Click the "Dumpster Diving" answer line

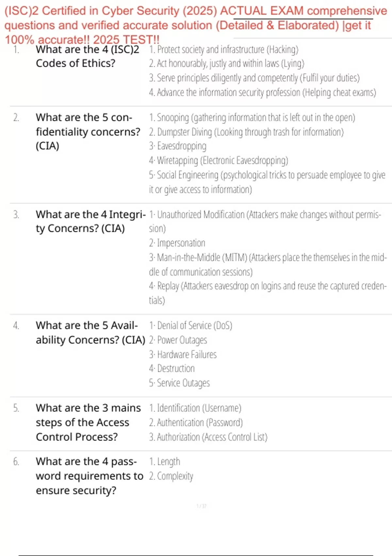click(246, 132)
